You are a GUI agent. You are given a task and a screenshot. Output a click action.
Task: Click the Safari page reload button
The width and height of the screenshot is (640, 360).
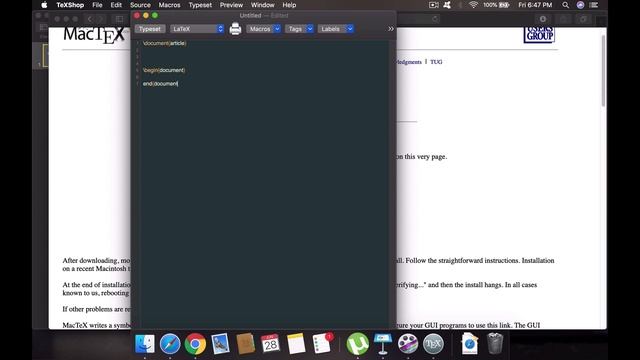pos(436,19)
